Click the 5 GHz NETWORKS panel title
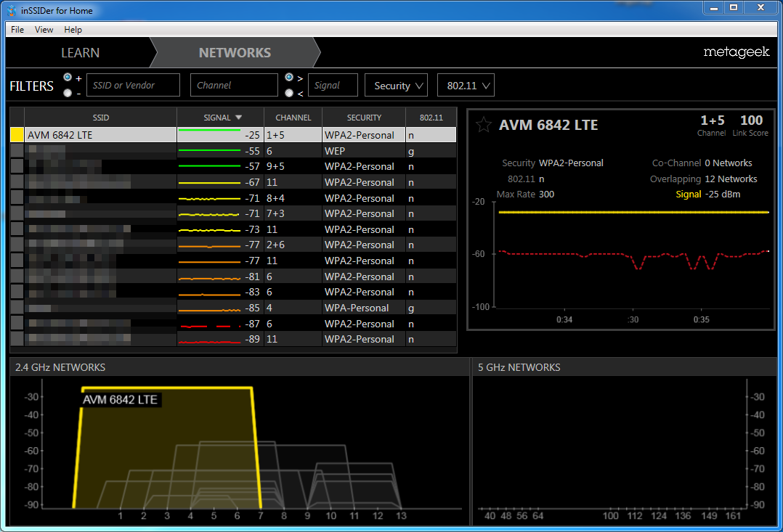Image resolution: width=783 pixels, height=532 pixels. (519, 367)
